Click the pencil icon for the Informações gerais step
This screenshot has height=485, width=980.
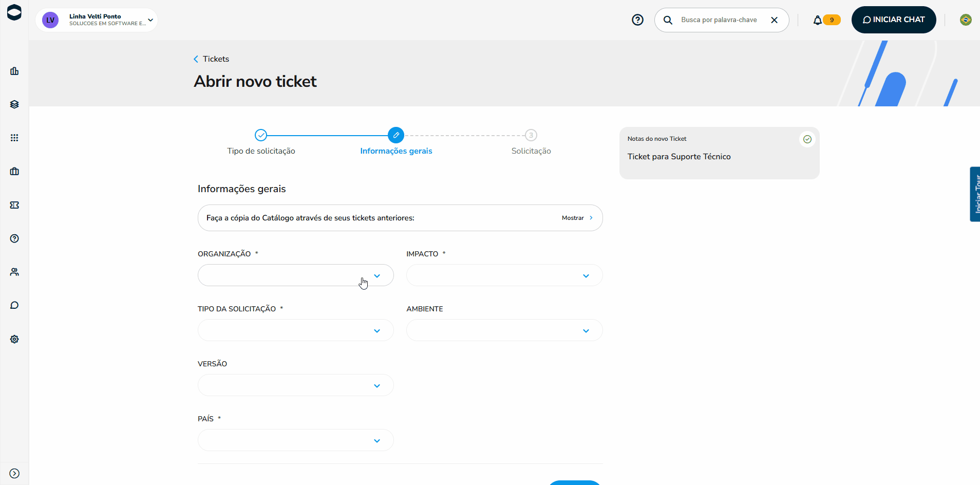[396, 135]
